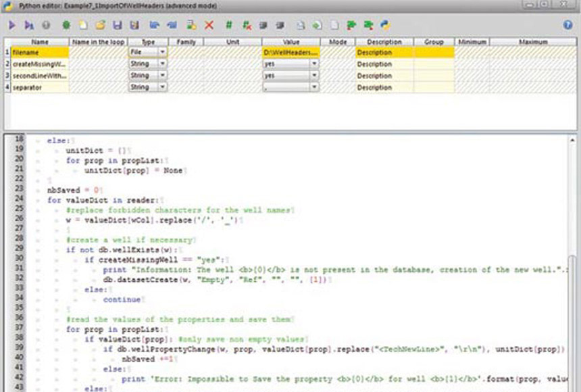Click the 'Name in the loop' column header
The image size is (581, 392).
[99, 42]
